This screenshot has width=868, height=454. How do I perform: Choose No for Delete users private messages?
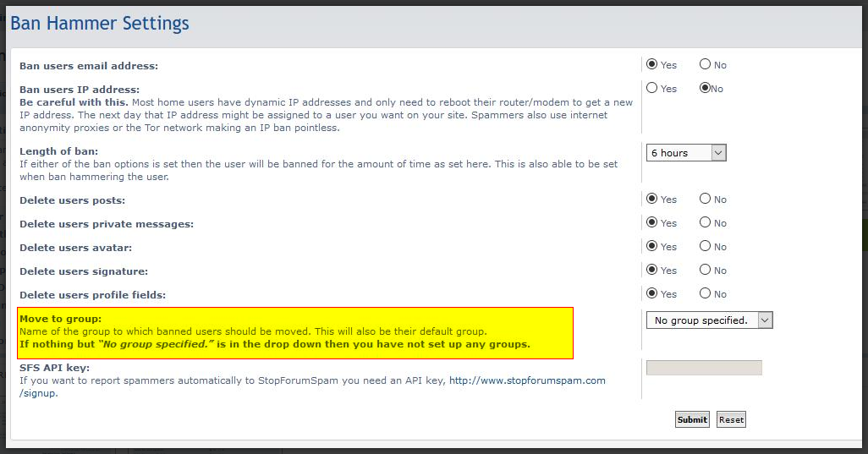pyautogui.click(x=705, y=222)
